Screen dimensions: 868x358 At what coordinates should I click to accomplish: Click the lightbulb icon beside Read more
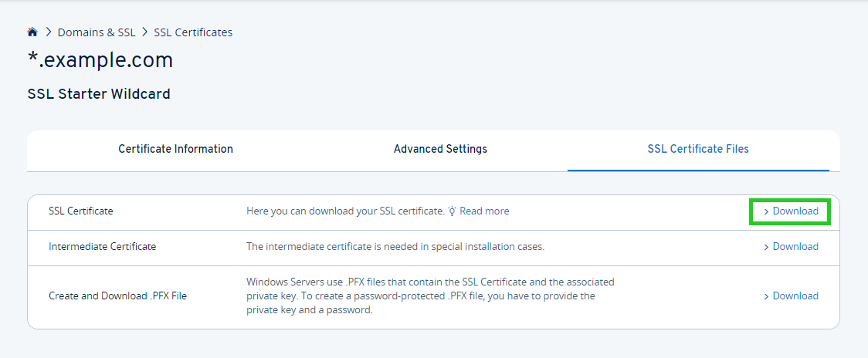pos(453,211)
